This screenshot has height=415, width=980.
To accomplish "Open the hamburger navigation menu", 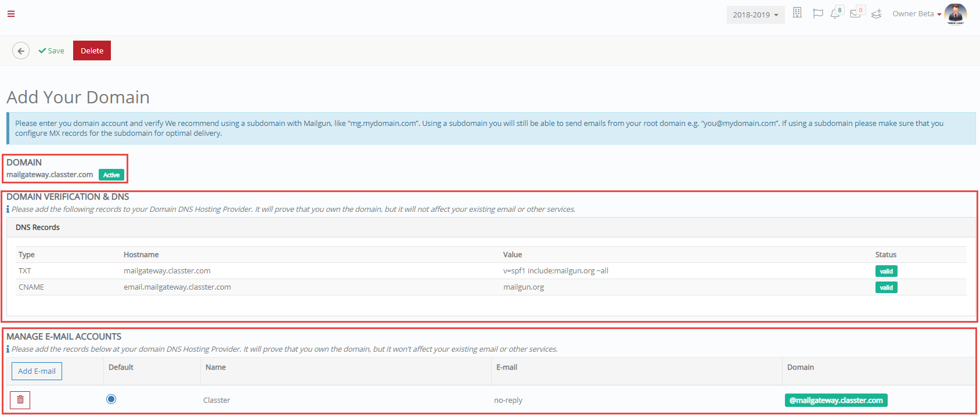I will point(11,14).
